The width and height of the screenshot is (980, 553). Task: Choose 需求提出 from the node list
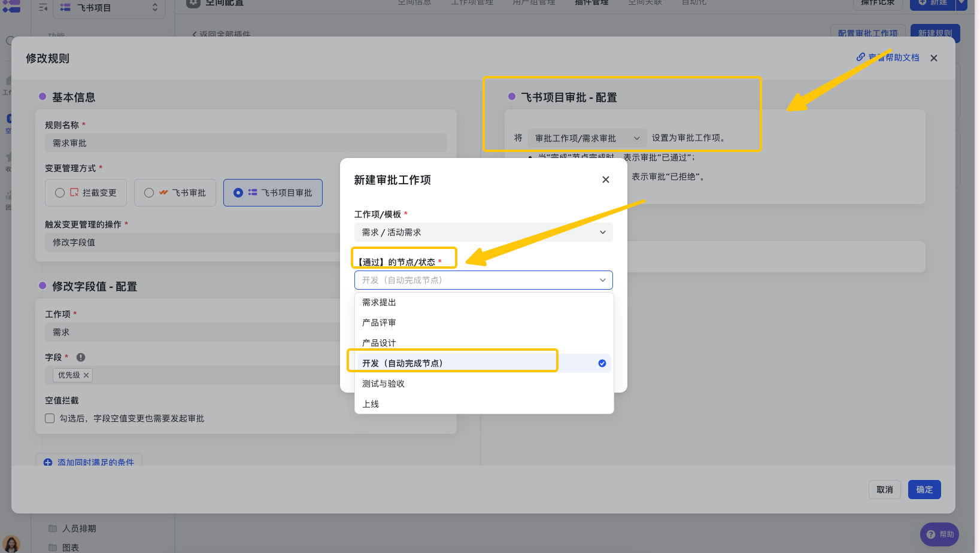484,302
